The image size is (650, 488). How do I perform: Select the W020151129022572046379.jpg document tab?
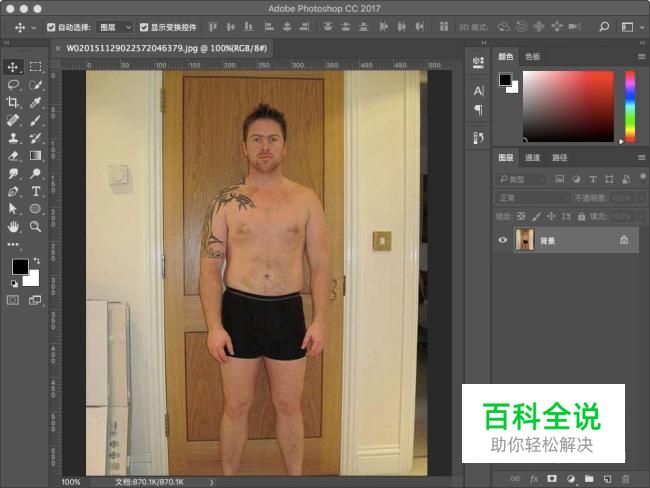tap(167, 49)
